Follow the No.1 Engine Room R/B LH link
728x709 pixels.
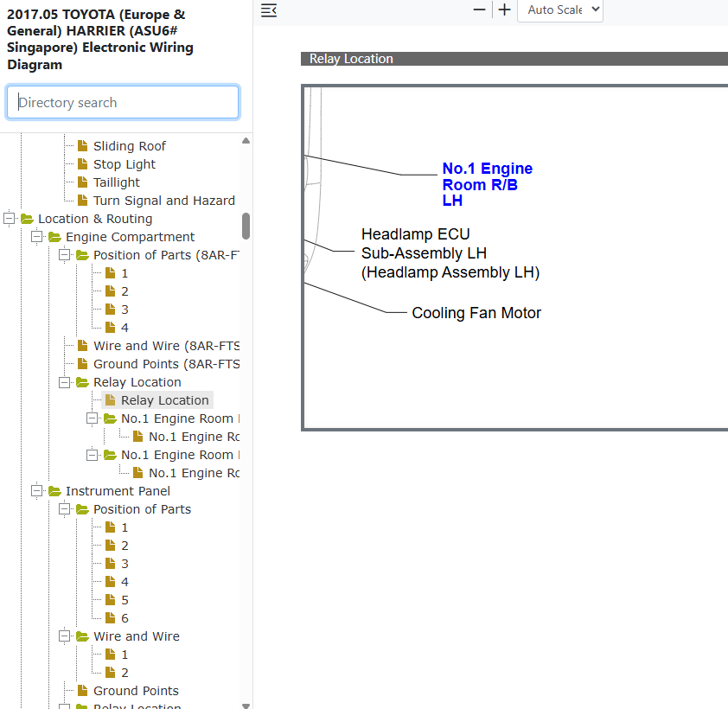487,184
